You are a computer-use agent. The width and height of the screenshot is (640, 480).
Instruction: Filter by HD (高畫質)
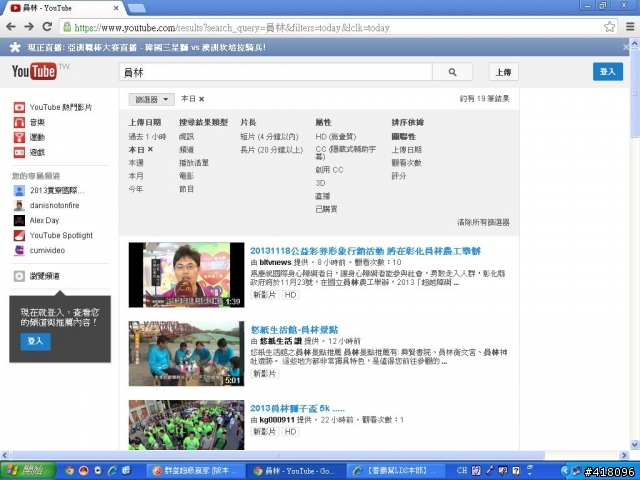coord(336,137)
